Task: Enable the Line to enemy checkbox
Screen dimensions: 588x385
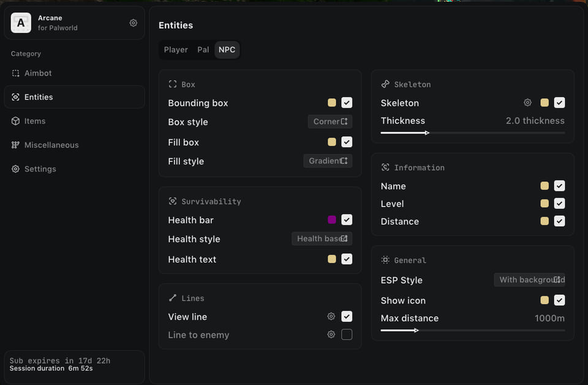Action: [x=347, y=334]
